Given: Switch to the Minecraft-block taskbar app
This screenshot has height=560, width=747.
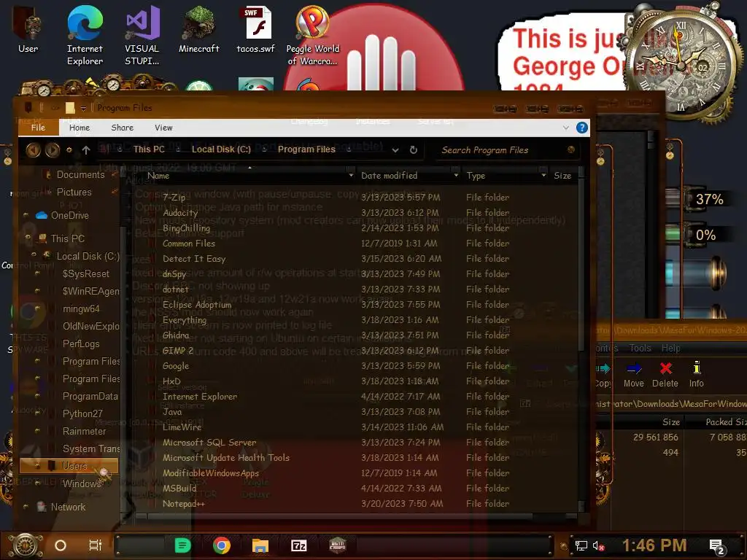Looking at the screenshot, I should click(337, 545).
